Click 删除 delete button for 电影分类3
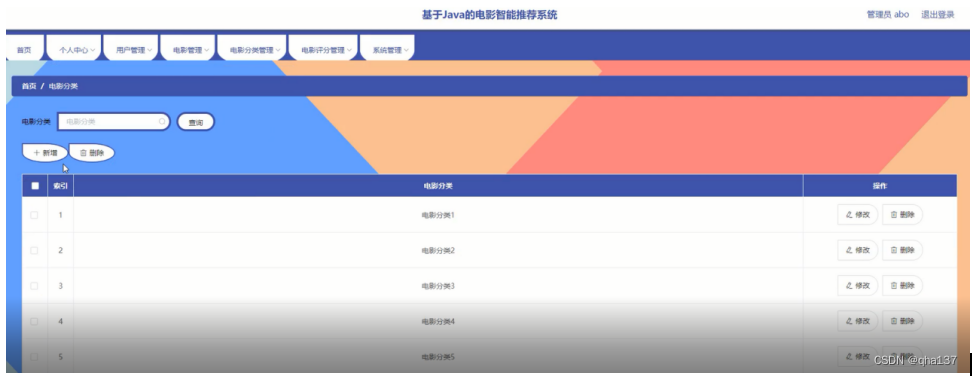The width and height of the screenshot is (973, 376). pyautogui.click(x=902, y=285)
